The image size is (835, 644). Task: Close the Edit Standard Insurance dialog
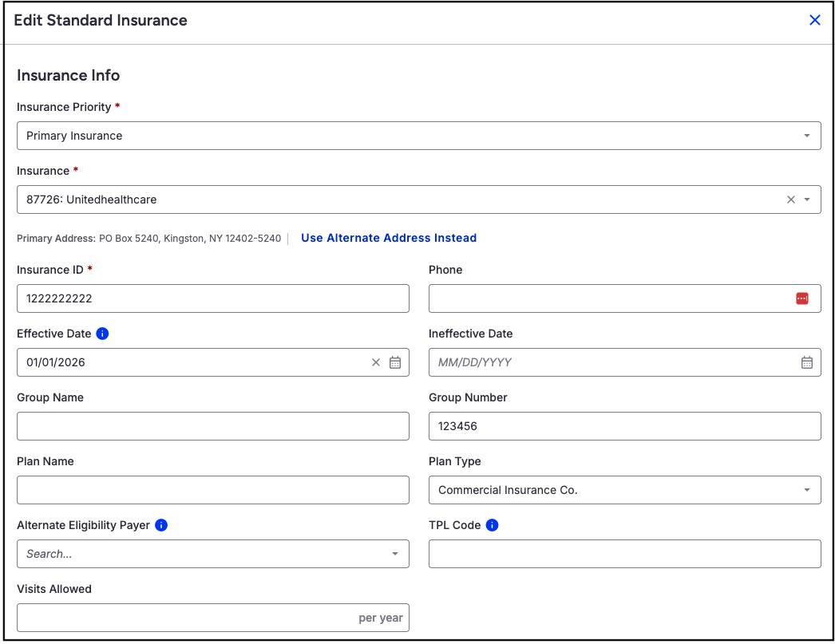coord(815,20)
